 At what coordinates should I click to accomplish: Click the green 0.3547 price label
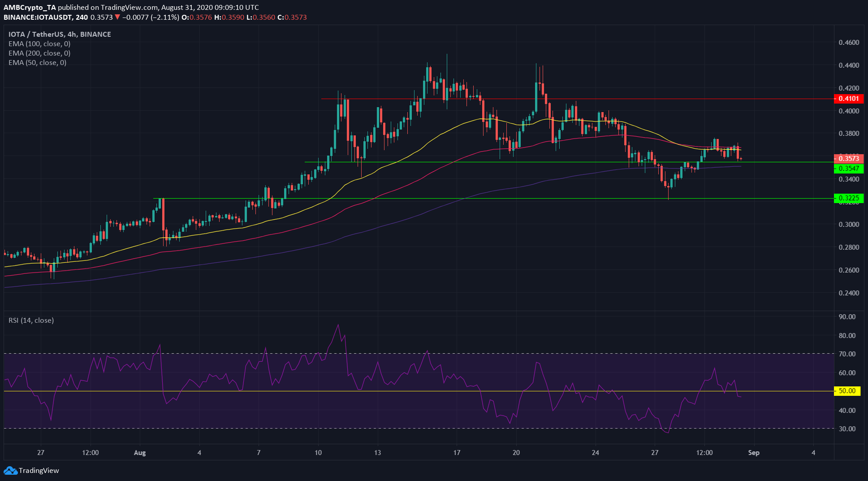[x=849, y=168]
